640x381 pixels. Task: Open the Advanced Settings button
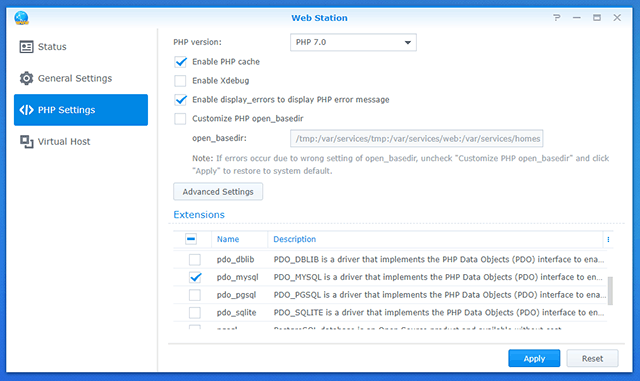[x=218, y=192]
